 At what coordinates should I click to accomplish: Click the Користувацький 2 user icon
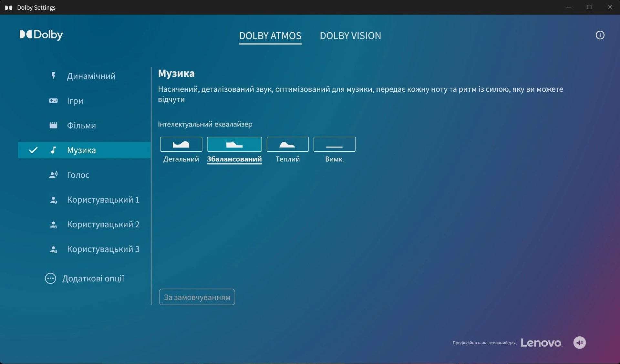tap(54, 225)
